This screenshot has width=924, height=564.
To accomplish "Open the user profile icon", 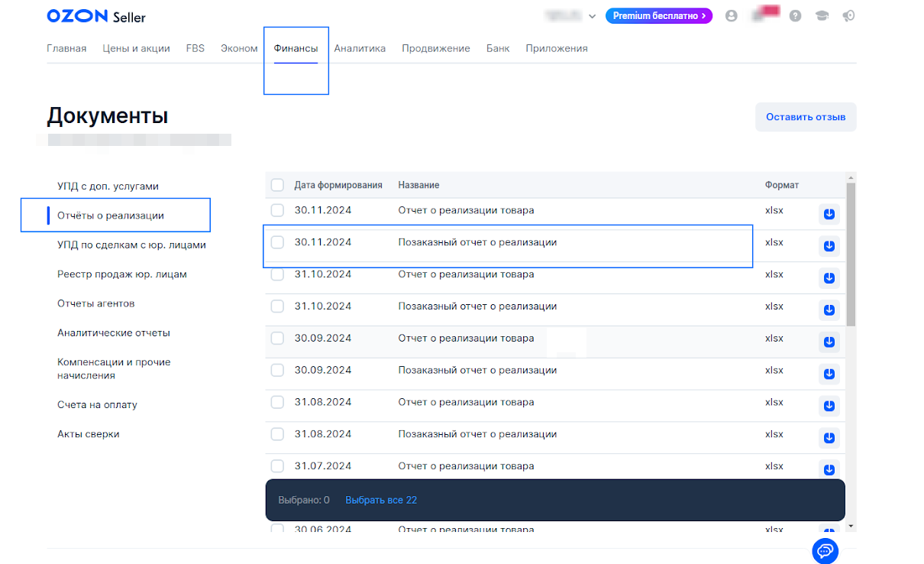I will pyautogui.click(x=732, y=16).
